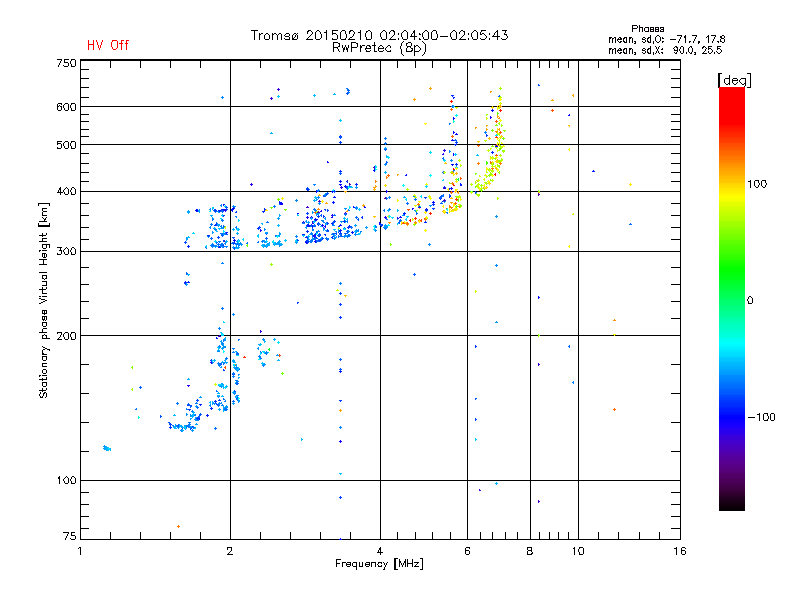Click the '600' height axis tick label
The image size is (800, 600).
coord(66,107)
